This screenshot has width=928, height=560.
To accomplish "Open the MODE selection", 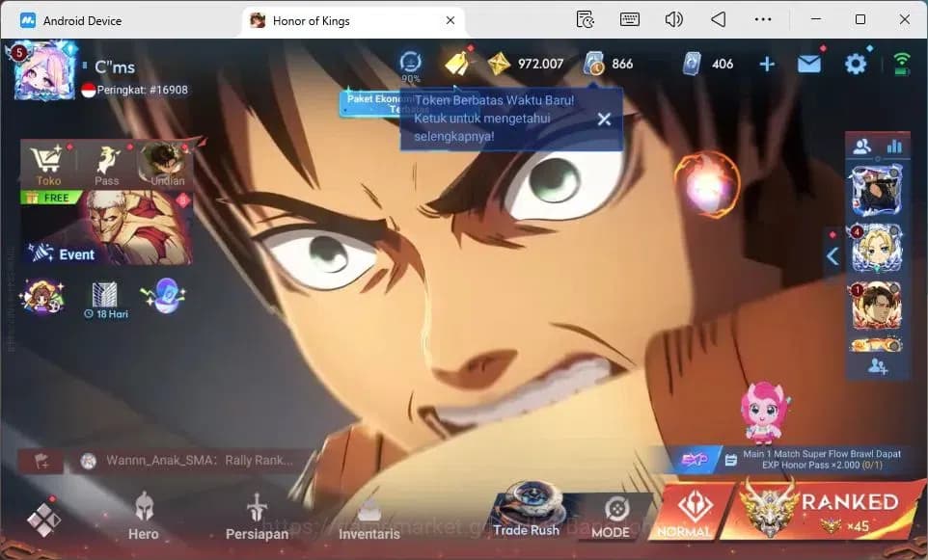I will (612, 518).
